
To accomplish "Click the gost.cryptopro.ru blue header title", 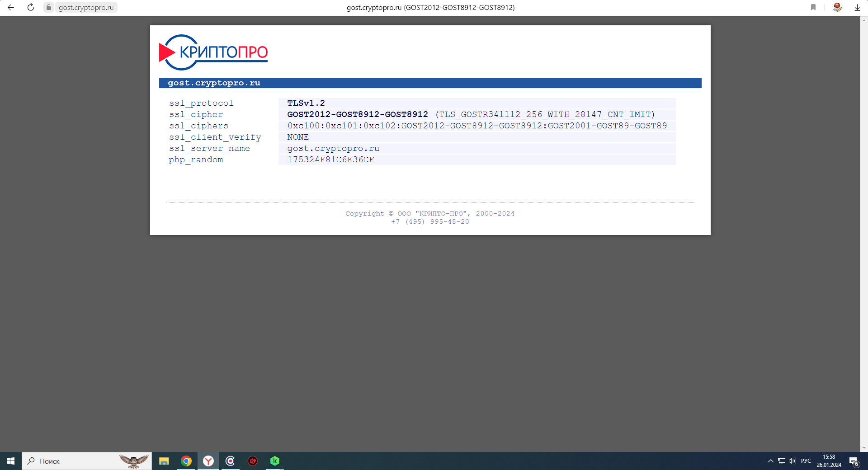I will click(214, 83).
